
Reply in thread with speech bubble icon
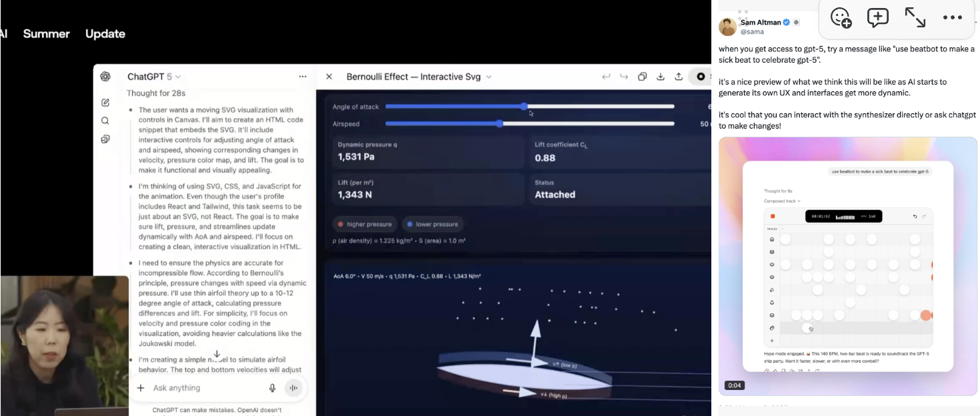point(877,18)
